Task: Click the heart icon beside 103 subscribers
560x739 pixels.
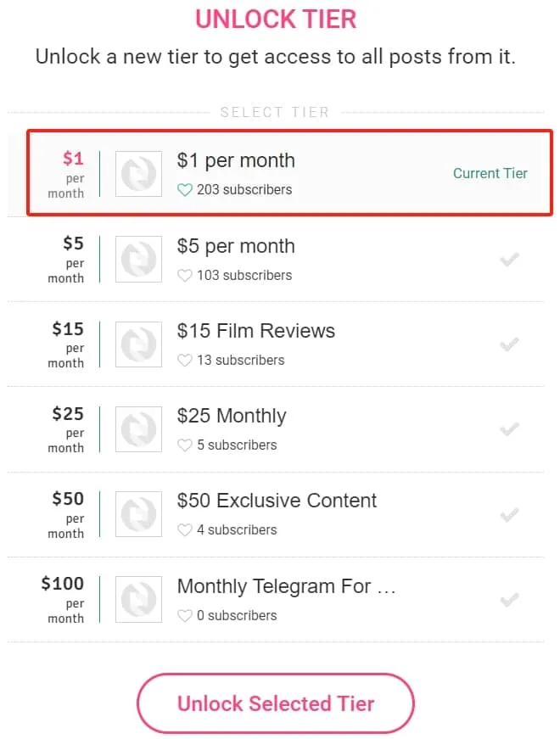Action: point(184,275)
